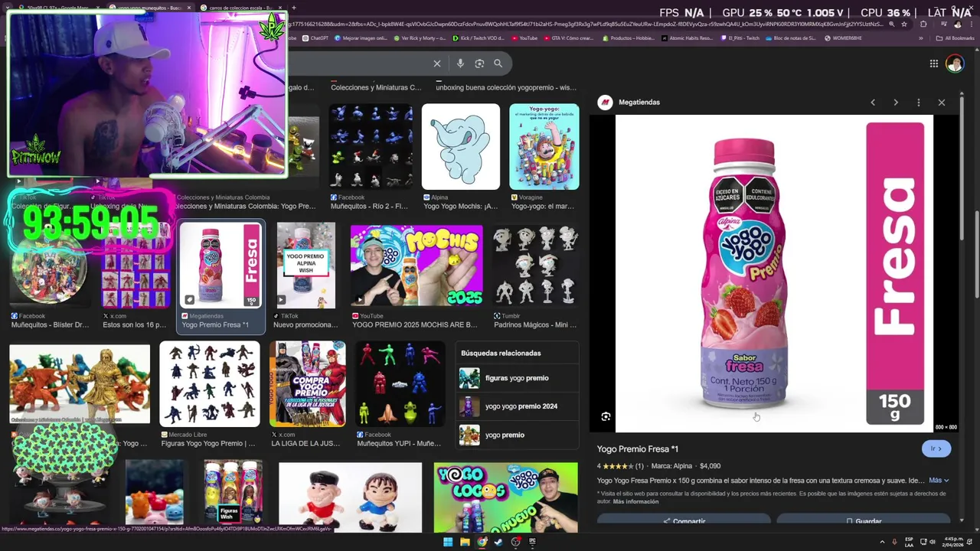Open Chrome from the taskbar

click(x=482, y=542)
